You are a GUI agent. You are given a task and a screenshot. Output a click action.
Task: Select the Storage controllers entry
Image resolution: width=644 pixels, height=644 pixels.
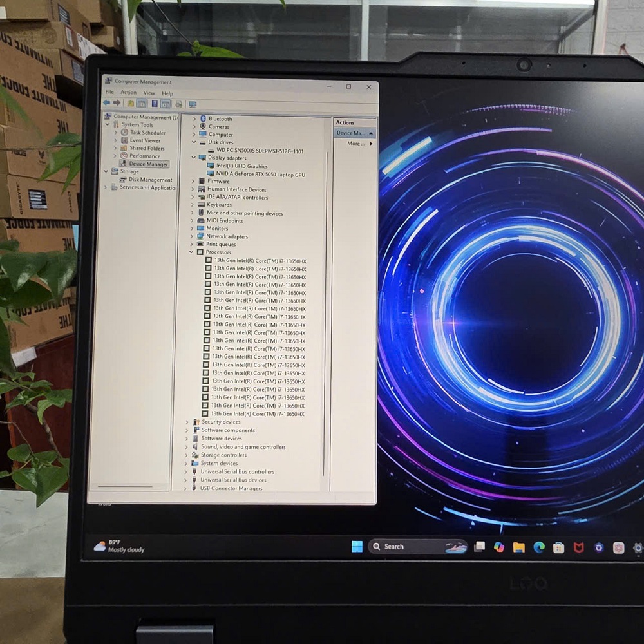[x=223, y=455]
